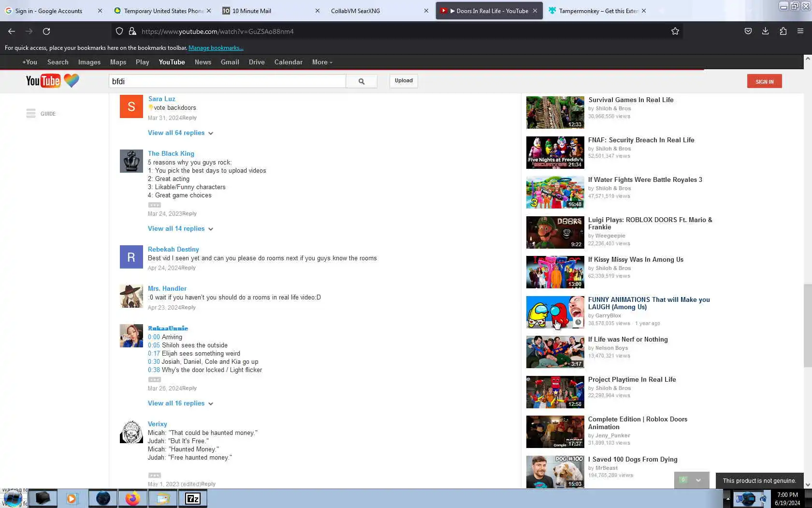Open Project Playtime In Real Life title

click(x=632, y=379)
